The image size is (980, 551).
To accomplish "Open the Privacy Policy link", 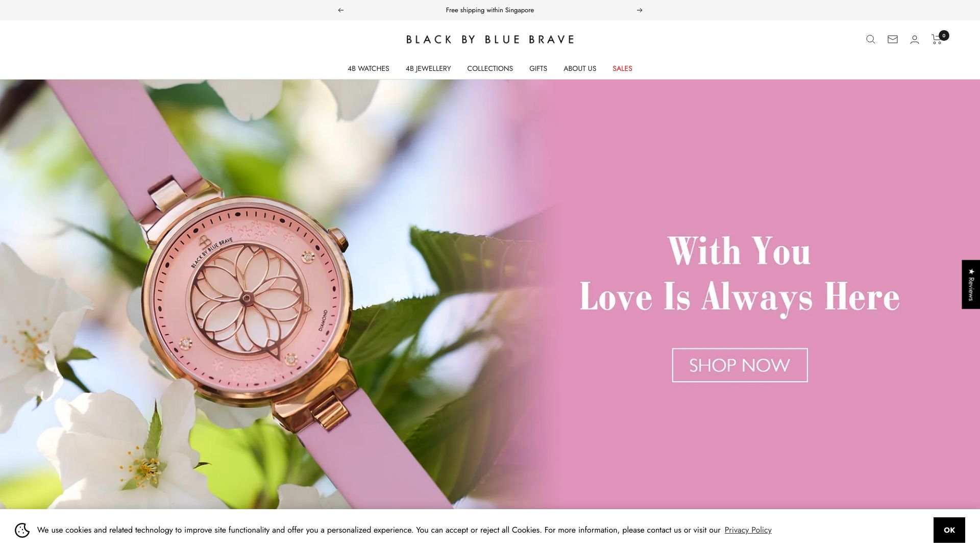I will click(748, 530).
